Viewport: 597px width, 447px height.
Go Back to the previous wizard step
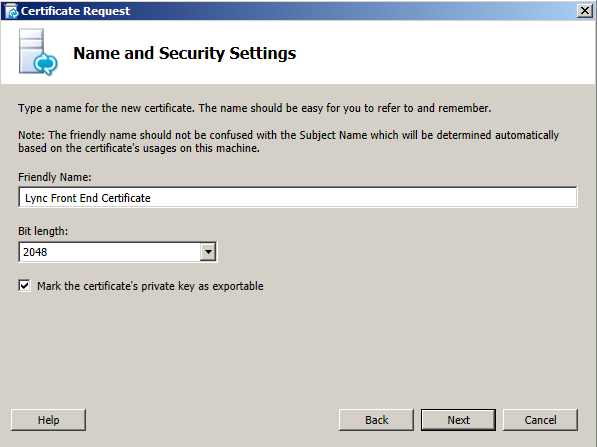pos(376,420)
